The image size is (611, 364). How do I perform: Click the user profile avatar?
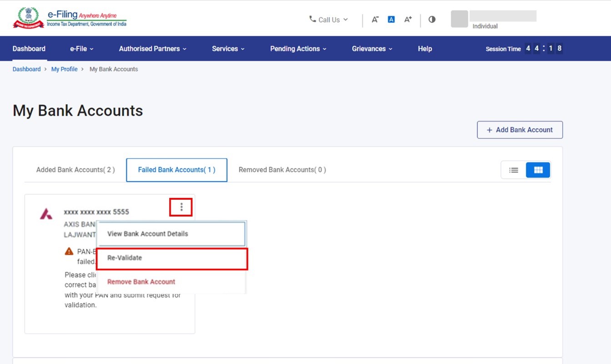(459, 19)
